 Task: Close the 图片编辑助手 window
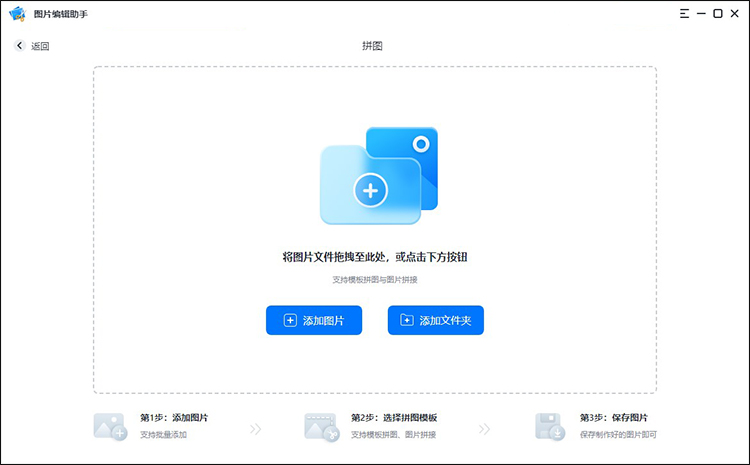pyautogui.click(x=735, y=14)
